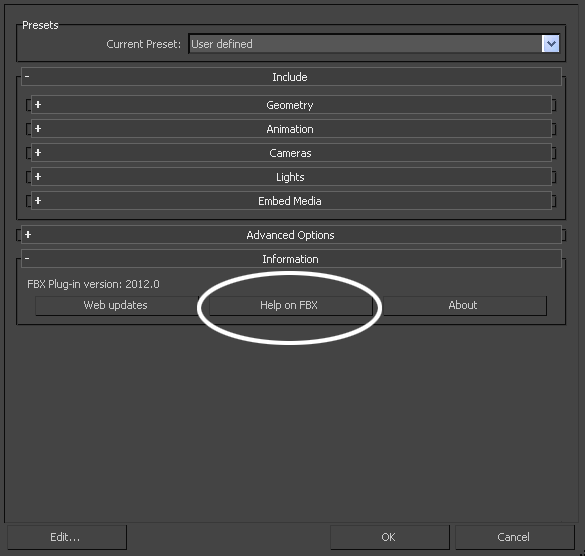The height and width of the screenshot is (556, 585).
Task: Expand Lights with its plus icon
Action: [x=38, y=177]
